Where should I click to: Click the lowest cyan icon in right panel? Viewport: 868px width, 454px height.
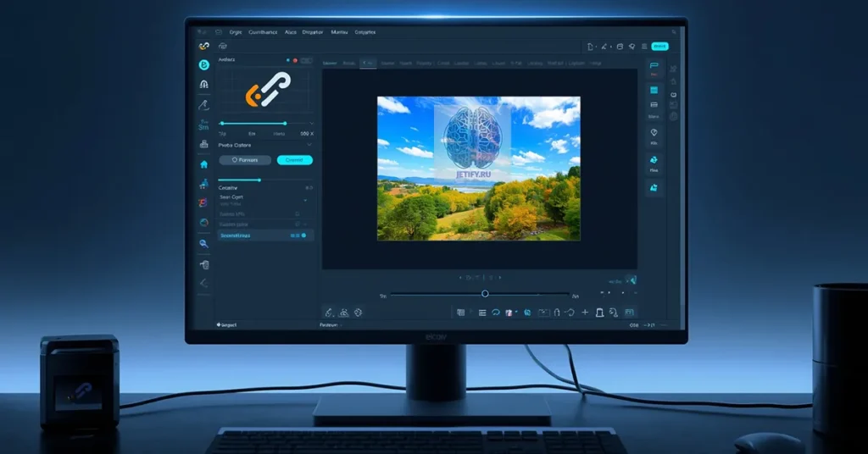click(654, 188)
